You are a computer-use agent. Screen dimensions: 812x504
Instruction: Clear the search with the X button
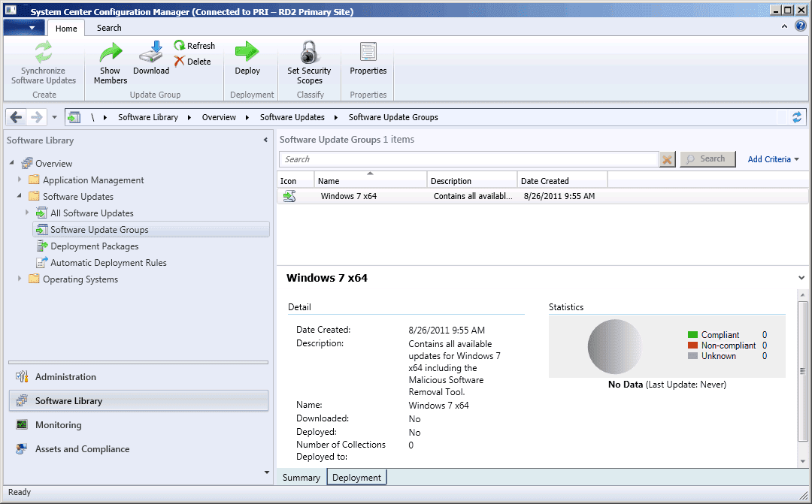click(x=668, y=159)
